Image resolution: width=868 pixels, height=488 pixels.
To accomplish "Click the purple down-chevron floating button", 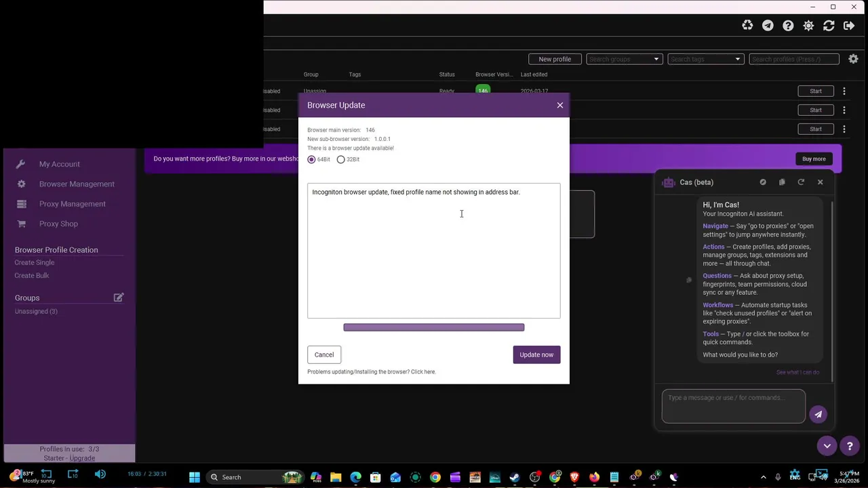I will (x=827, y=445).
